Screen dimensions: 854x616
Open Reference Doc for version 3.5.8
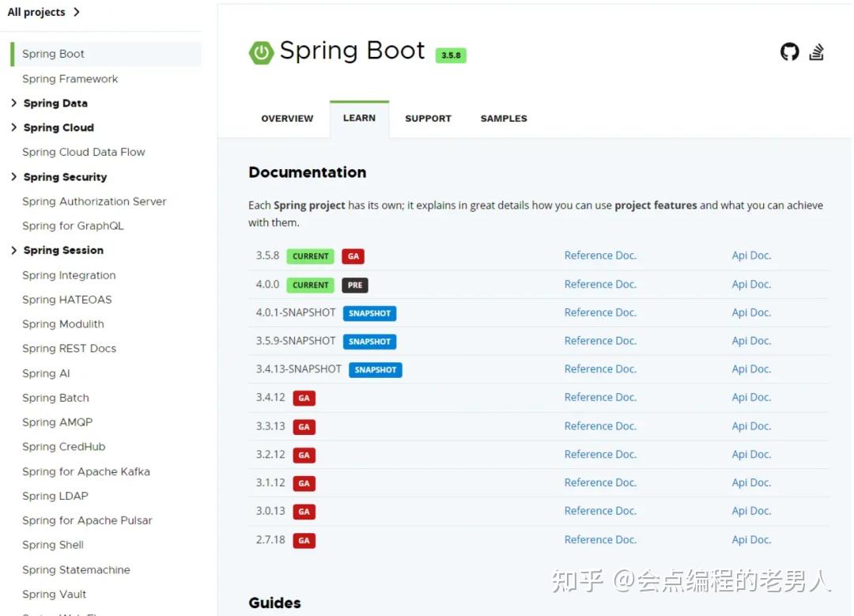click(600, 255)
